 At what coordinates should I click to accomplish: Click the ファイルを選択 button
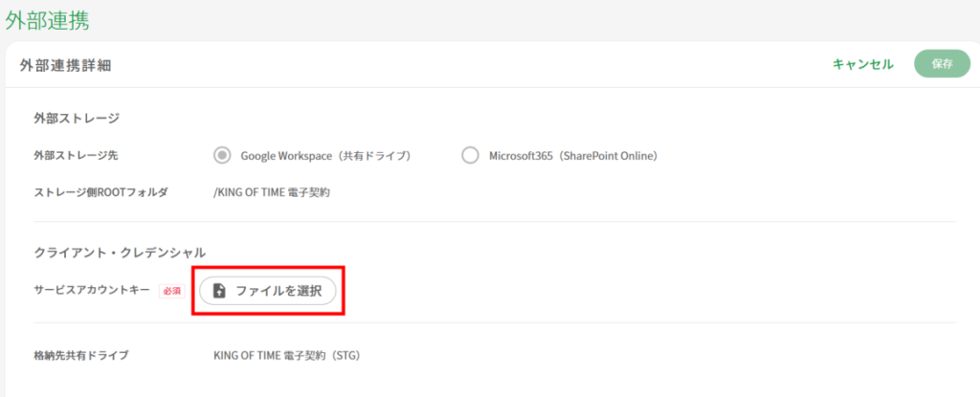268,291
